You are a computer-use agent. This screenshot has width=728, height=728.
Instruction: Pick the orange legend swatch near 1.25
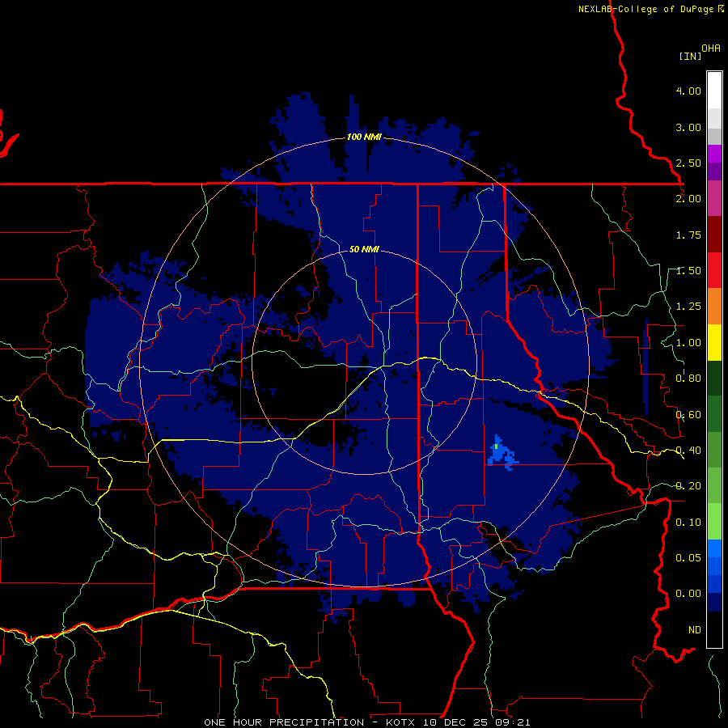714,306
